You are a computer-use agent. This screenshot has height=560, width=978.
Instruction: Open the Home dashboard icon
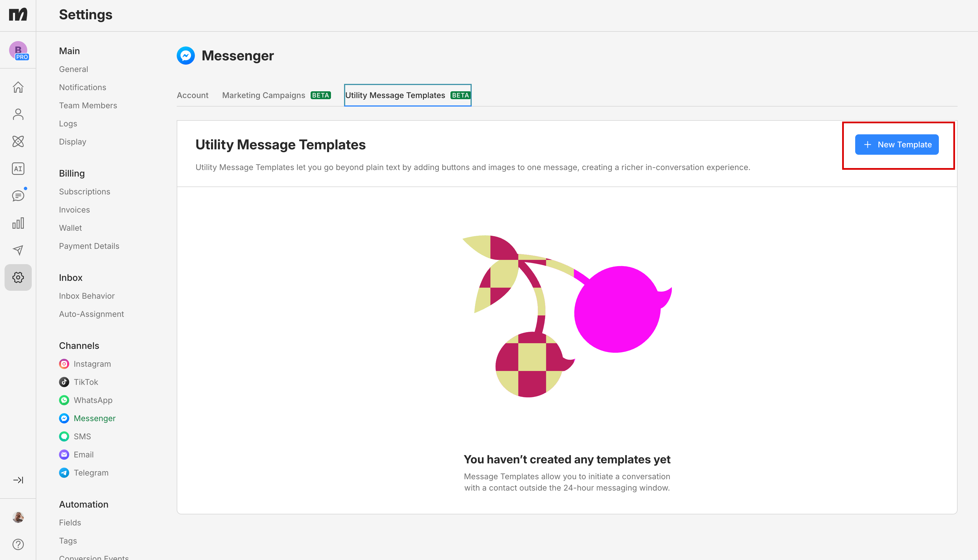[x=18, y=87]
